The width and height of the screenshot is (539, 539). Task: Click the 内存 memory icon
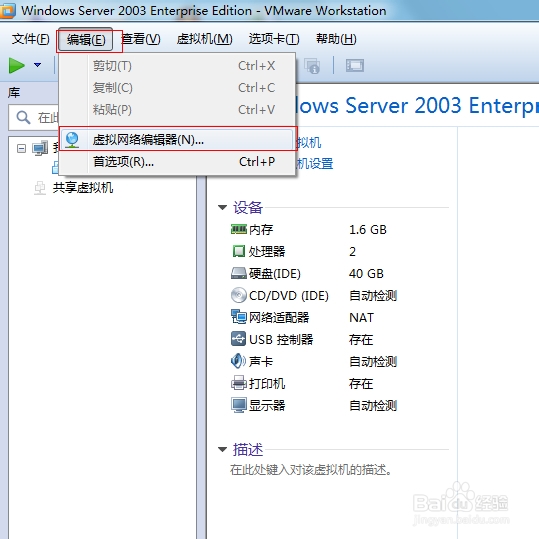(x=239, y=229)
